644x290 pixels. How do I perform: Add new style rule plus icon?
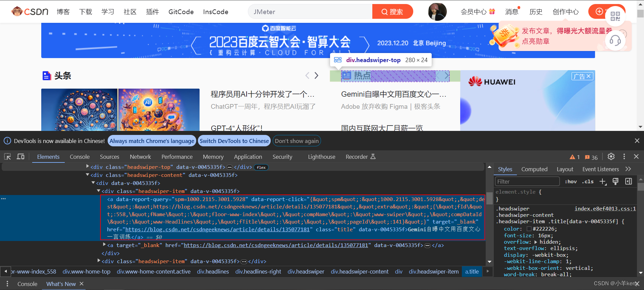pyautogui.click(x=603, y=182)
